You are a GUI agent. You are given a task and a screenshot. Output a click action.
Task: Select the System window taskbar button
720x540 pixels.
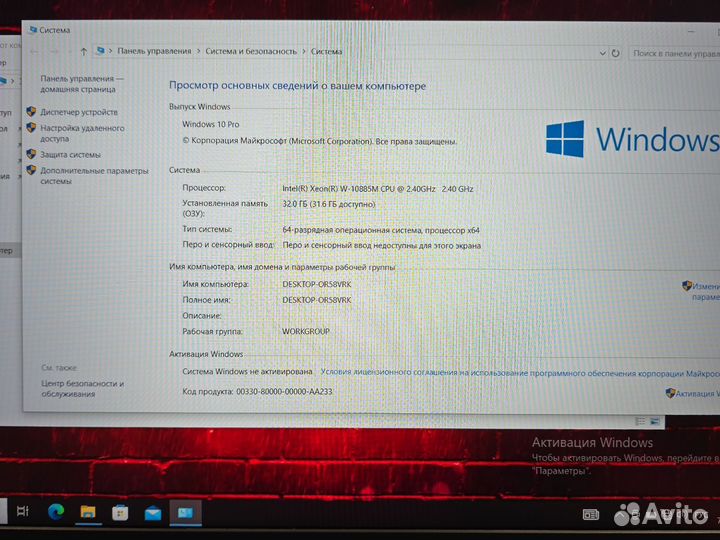(186, 512)
